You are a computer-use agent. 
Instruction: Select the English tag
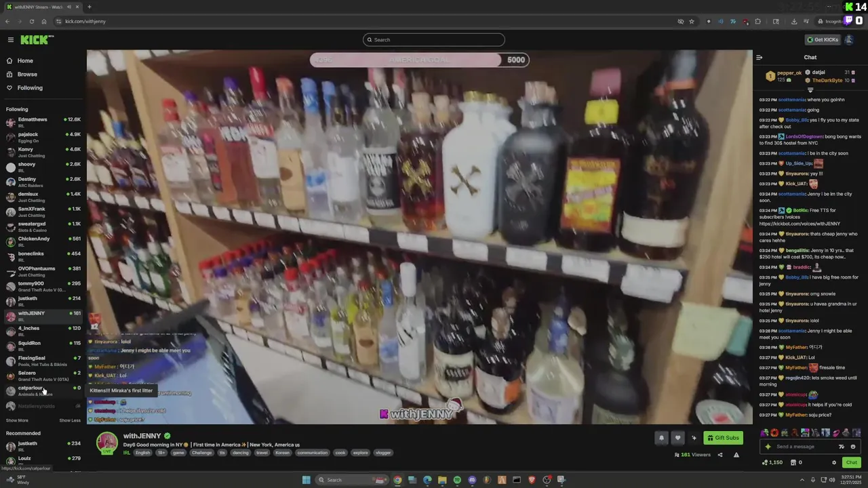click(x=142, y=453)
